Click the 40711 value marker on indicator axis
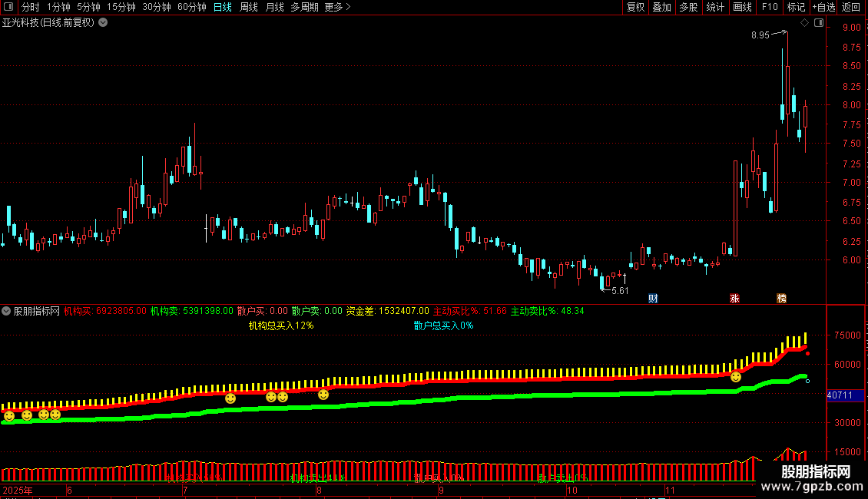 [839, 395]
